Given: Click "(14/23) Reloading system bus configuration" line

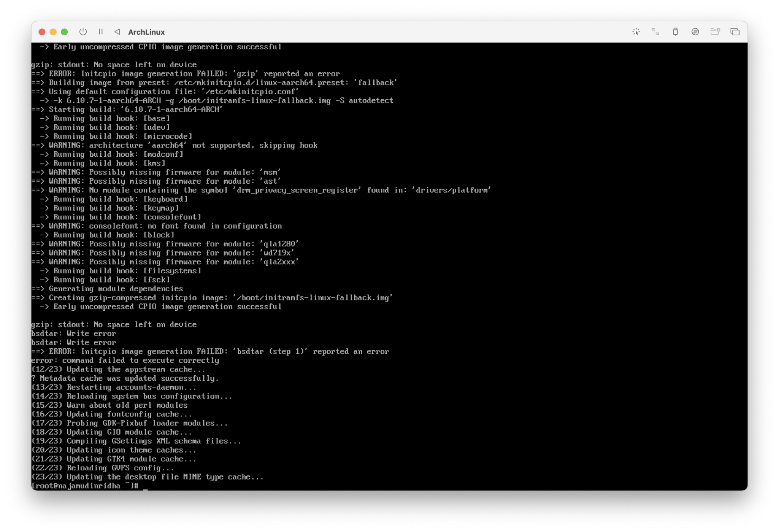Looking at the screenshot, I should 132,397.
